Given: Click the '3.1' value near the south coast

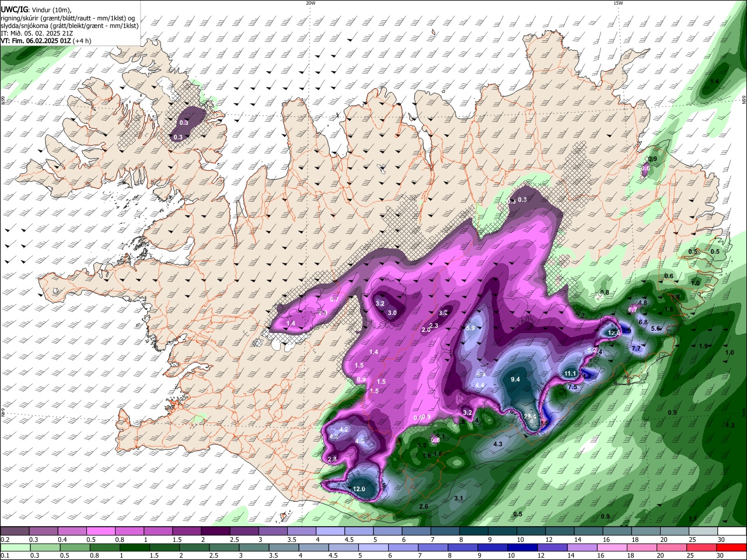Looking at the screenshot, I should pyautogui.click(x=459, y=498).
